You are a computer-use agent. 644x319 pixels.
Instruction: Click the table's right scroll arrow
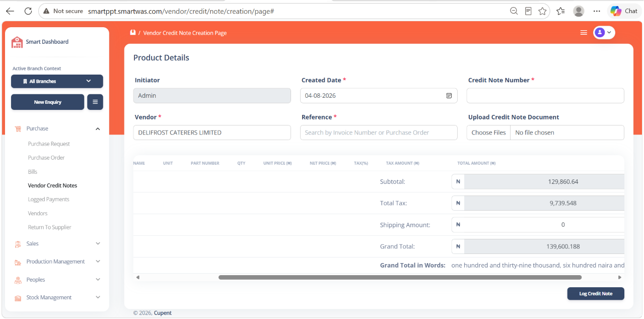pos(620,277)
